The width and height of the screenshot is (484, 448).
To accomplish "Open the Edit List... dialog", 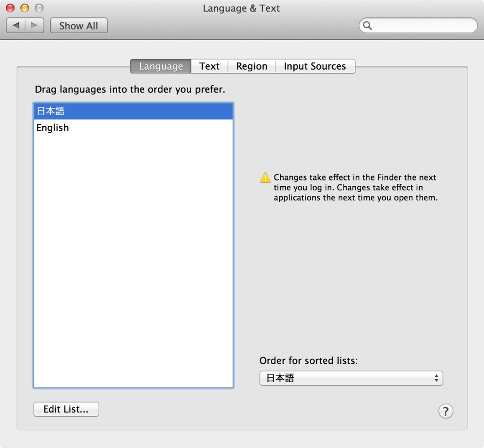I will point(66,409).
